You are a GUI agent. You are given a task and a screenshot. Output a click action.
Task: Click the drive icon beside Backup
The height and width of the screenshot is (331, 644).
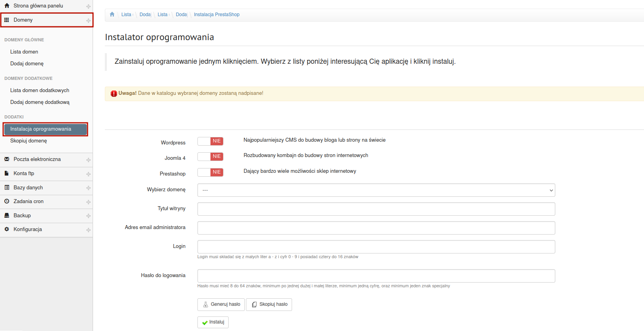pos(7,216)
